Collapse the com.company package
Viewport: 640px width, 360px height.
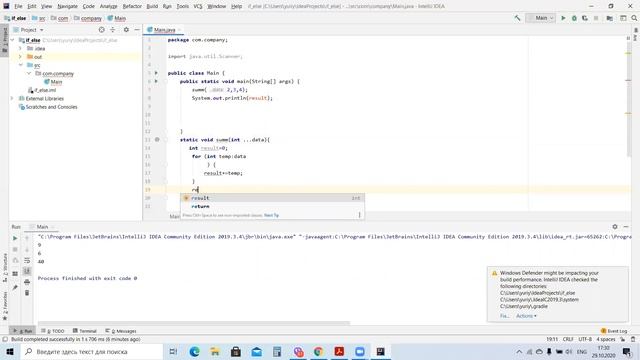(29, 73)
